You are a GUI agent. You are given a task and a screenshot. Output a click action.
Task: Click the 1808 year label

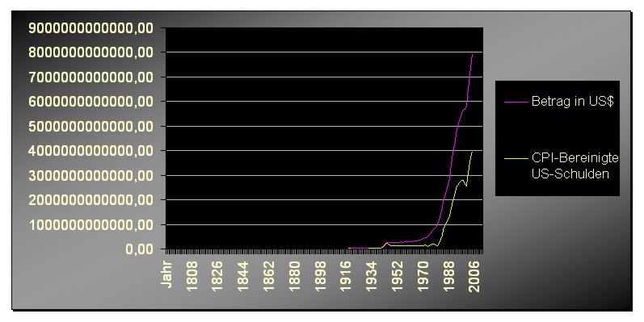tap(192, 276)
